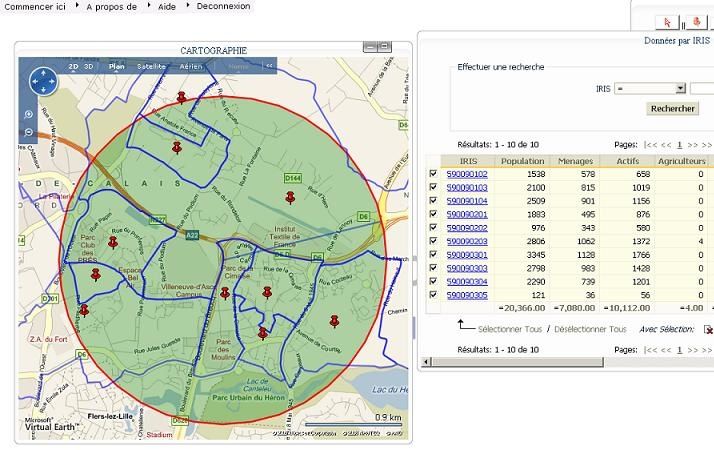Zoom in on the map with plus magnifier
The height and width of the screenshot is (450, 714).
pos(28,114)
